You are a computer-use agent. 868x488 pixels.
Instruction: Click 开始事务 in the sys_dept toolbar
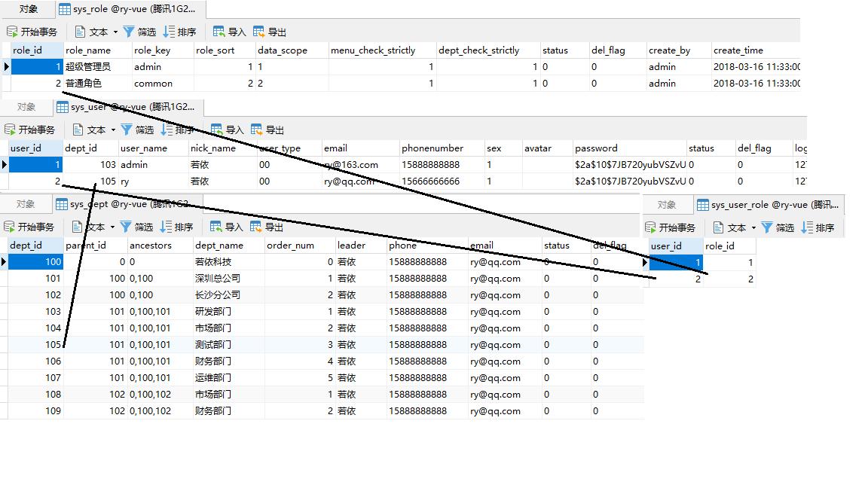point(29,227)
